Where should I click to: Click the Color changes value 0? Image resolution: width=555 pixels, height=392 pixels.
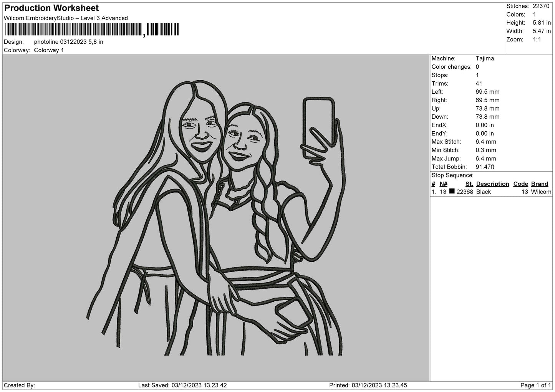[477, 67]
